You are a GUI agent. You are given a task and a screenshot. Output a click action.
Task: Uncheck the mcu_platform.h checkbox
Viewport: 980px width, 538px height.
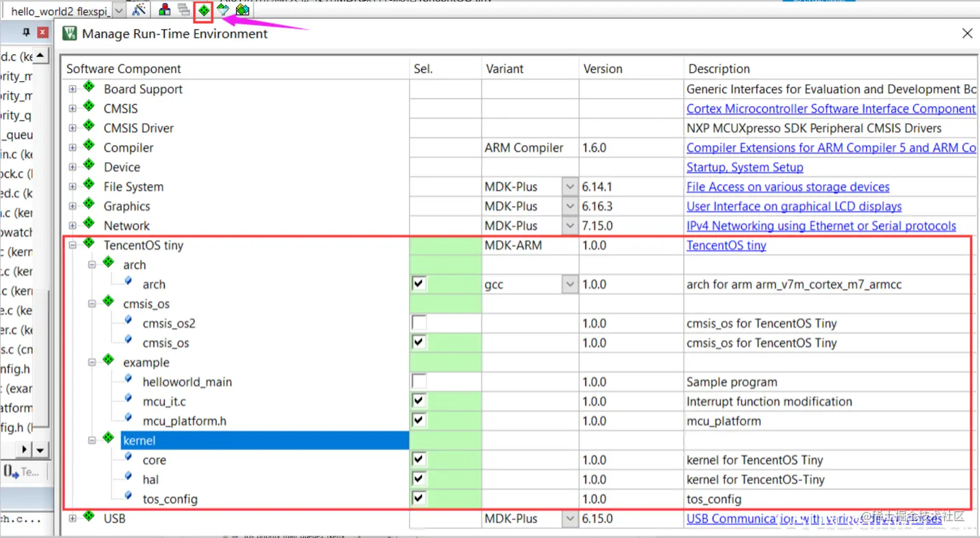[419, 420]
